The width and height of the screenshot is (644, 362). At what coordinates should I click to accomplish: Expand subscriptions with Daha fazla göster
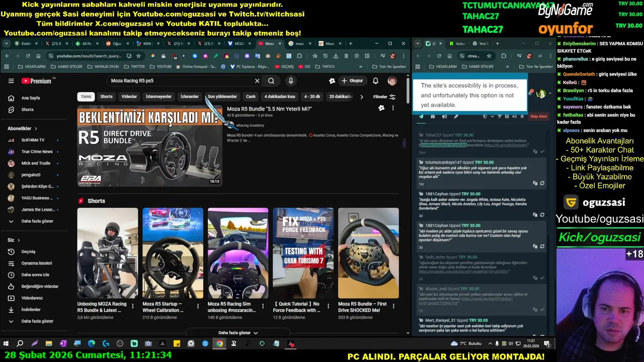click(37, 221)
